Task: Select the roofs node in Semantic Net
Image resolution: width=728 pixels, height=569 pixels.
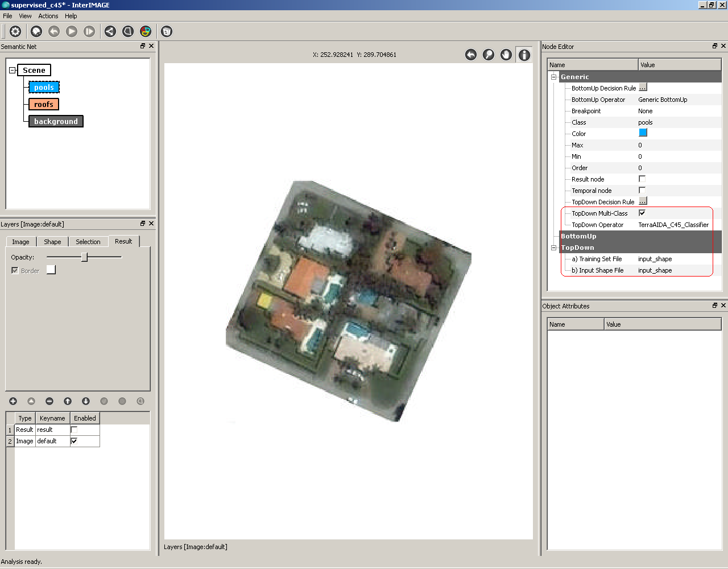Action: [x=44, y=105]
